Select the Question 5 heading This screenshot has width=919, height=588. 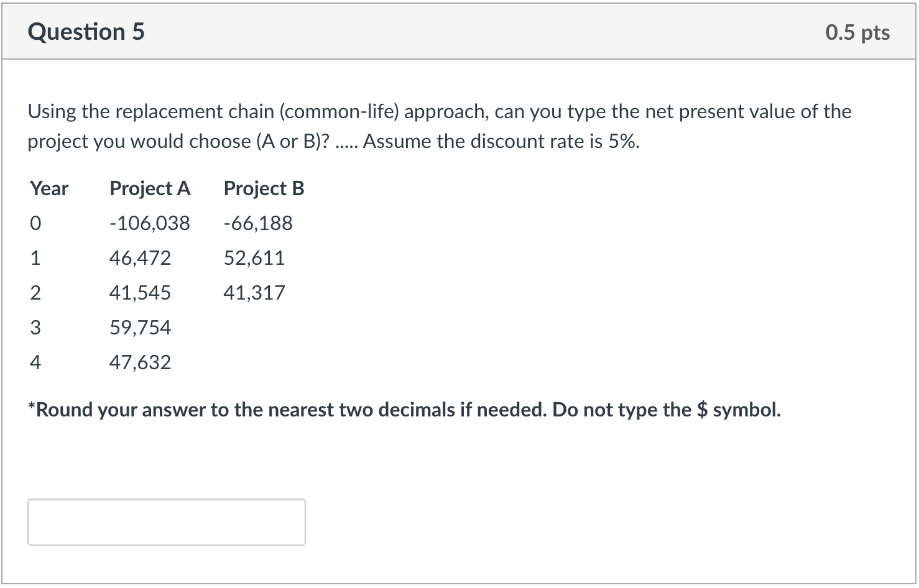(x=86, y=31)
